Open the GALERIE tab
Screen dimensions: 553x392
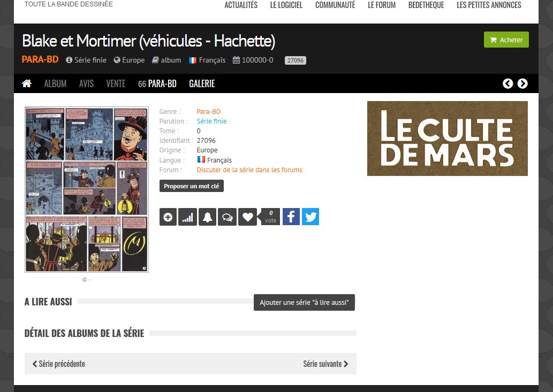point(202,83)
